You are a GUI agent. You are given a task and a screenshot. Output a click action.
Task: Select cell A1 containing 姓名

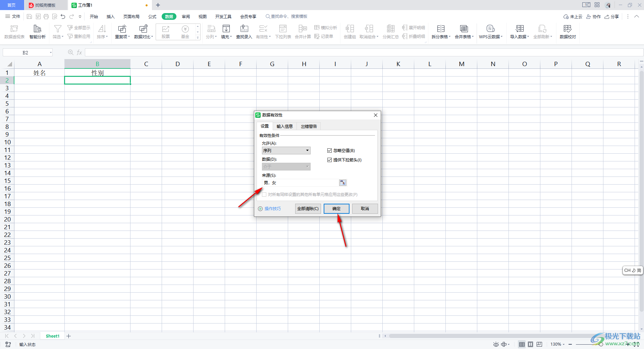pos(39,72)
